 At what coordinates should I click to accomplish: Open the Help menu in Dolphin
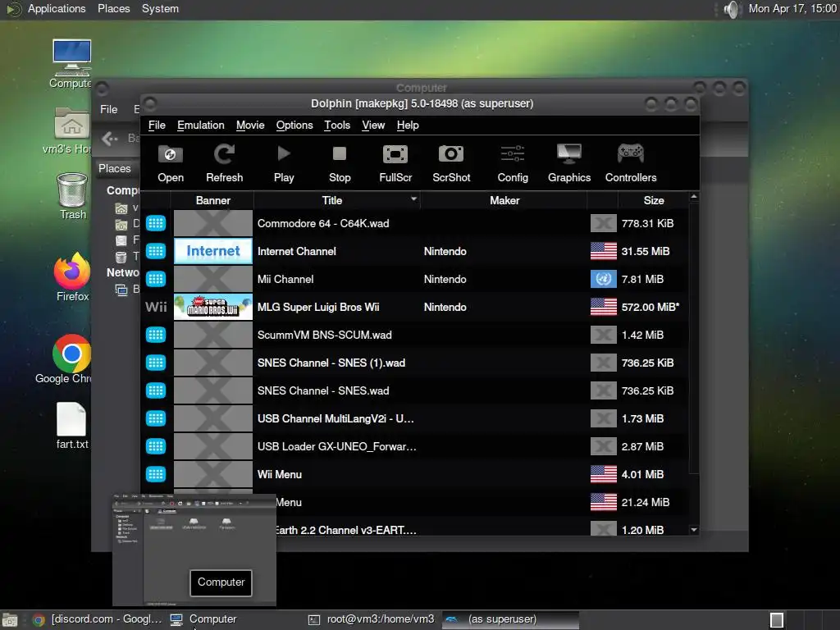click(408, 125)
